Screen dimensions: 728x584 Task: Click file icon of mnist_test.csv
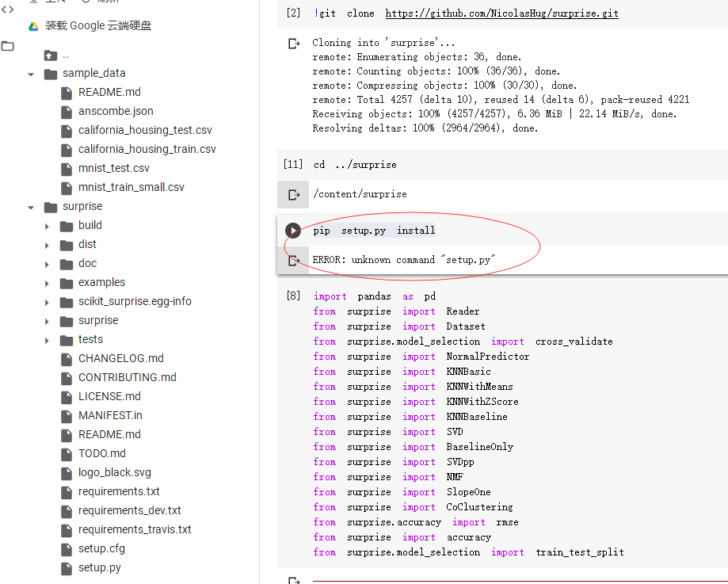[x=67, y=169]
